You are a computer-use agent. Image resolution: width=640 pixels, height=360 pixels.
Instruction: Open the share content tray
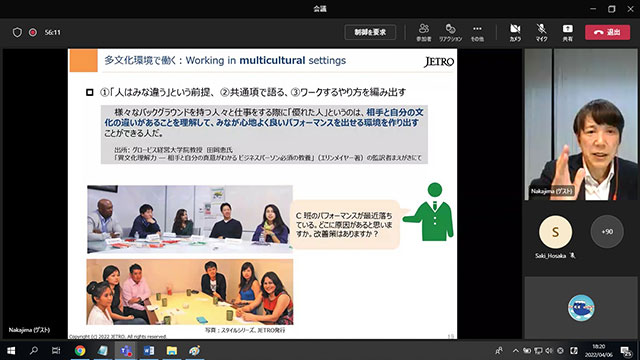click(567, 32)
